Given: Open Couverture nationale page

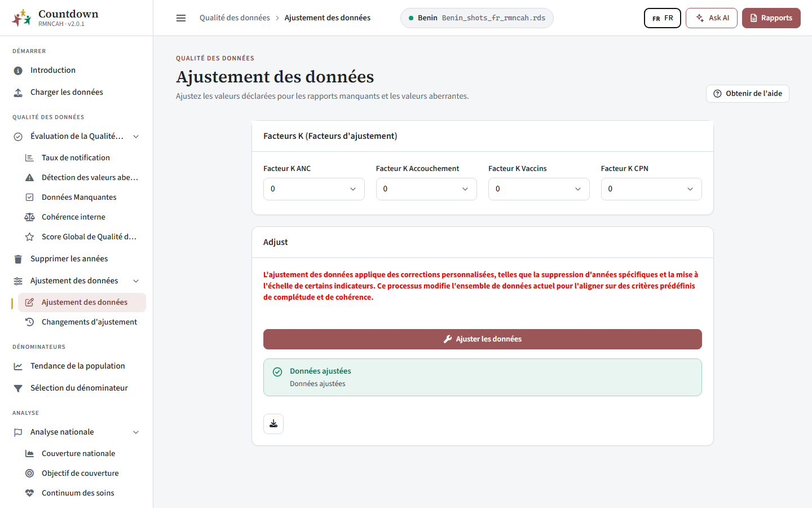Looking at the screenshot, I should (x=82, y=454).
